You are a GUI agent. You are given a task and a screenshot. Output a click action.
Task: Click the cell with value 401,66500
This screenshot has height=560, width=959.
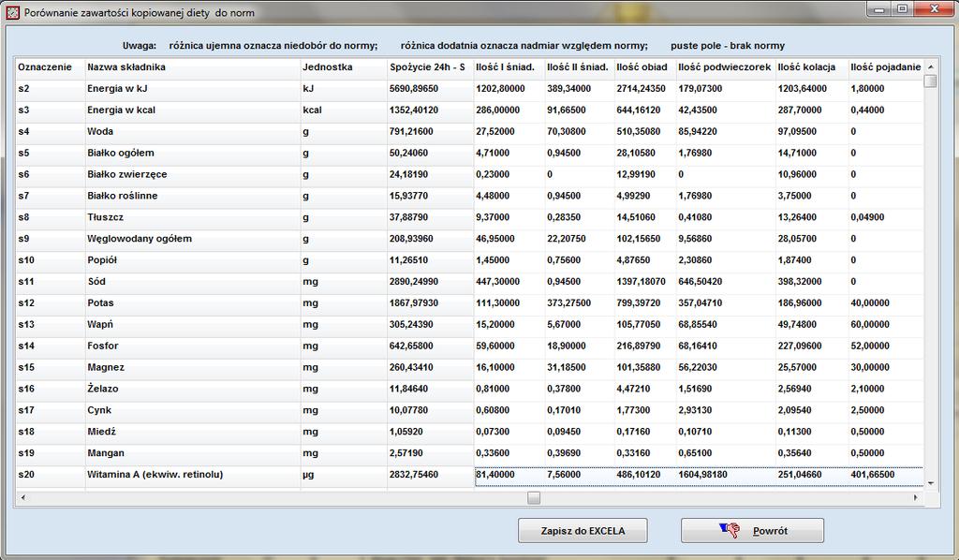point(886,475)
